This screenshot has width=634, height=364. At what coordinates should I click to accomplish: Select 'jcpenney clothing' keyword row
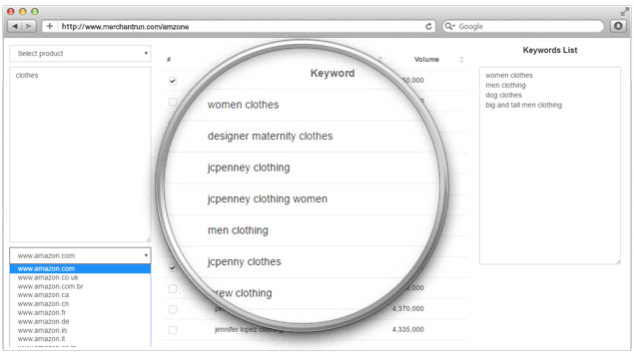(x=249, y=168)
